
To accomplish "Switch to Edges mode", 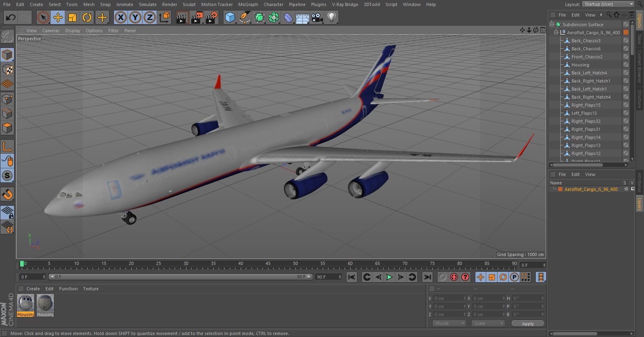I will [x=7, y=114].
